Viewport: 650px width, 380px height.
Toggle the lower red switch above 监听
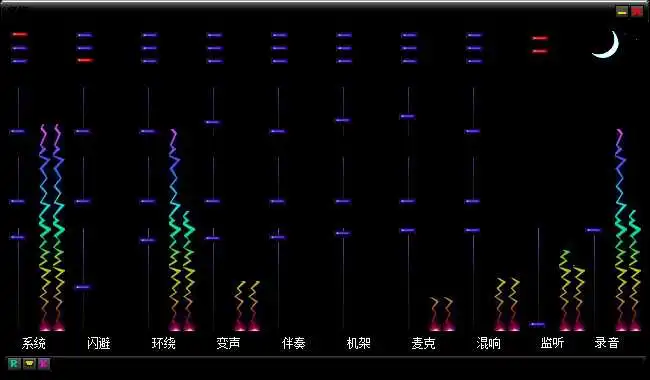[x=540, y=51]
